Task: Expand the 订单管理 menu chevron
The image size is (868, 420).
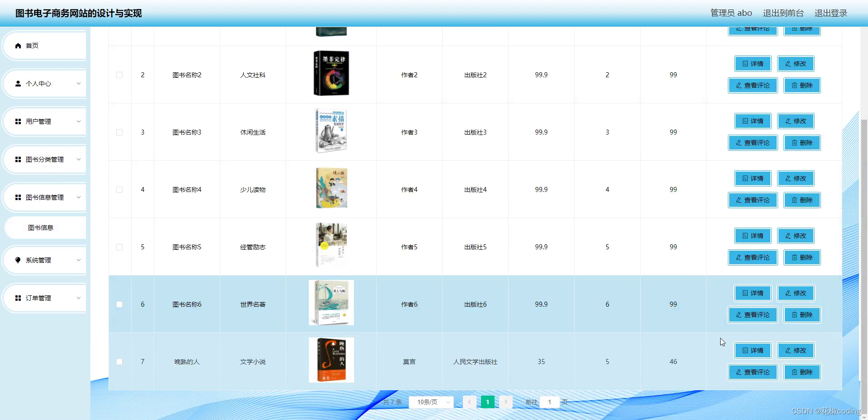Action: point(79,298)
